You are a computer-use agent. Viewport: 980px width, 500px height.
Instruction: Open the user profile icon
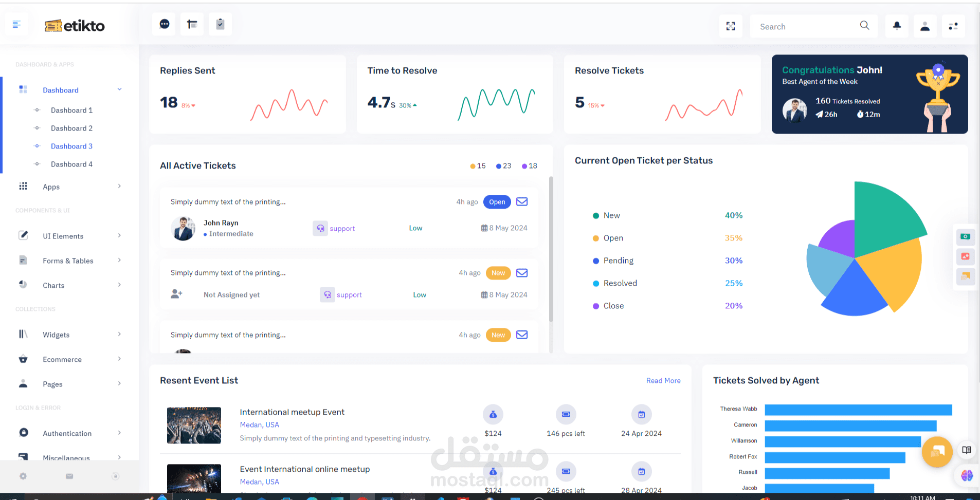[925, 26]
